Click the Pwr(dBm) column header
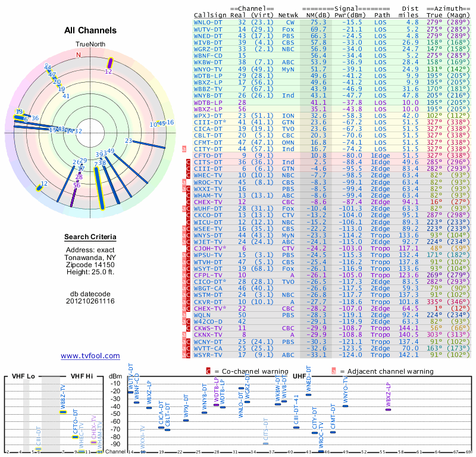Screen dimensions: 476x457 tap(350, 15)
